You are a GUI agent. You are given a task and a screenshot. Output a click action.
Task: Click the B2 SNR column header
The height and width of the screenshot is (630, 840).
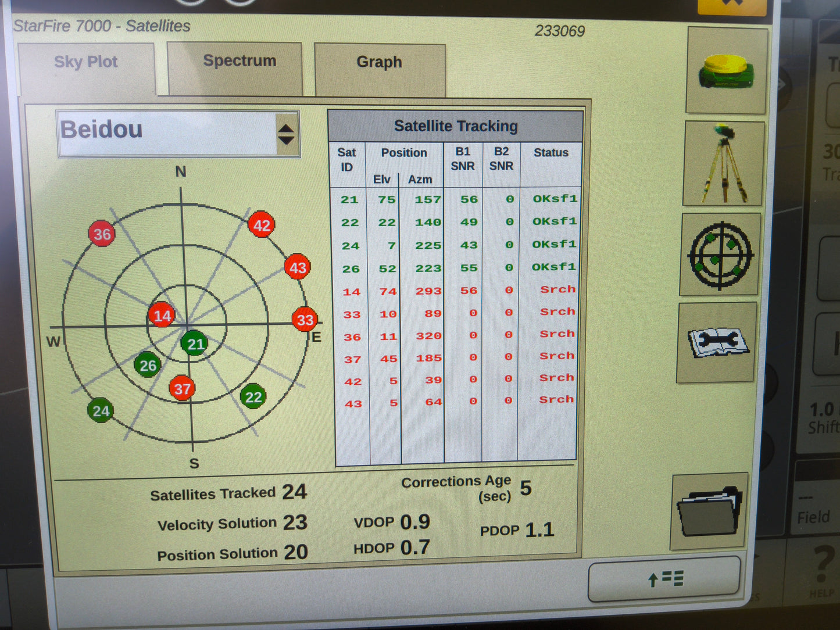pos(501,159)
